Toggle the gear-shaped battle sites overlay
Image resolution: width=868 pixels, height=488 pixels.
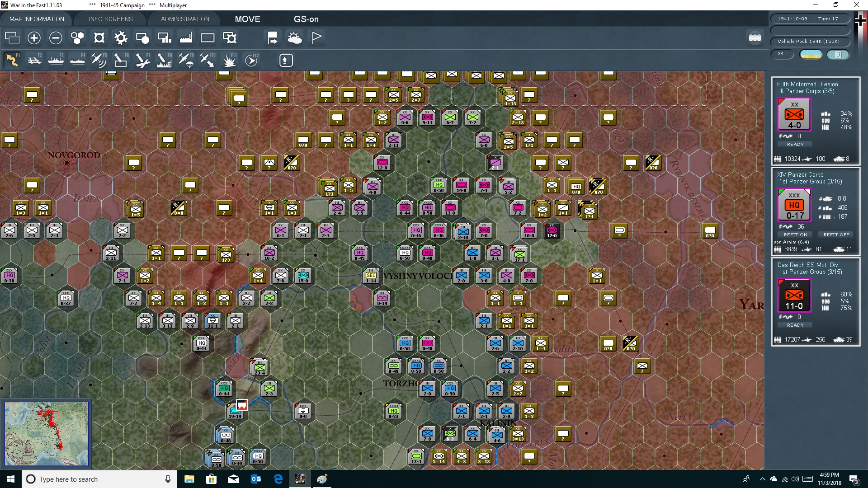[x=121, y=38]
